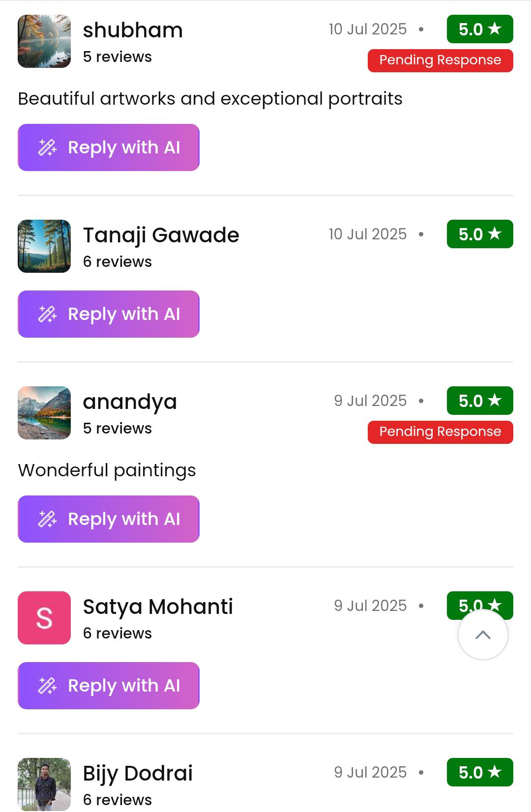Click Pending Response badge on anandya's review
This screenshot has width=531, height=812.
[x=440, y=432]
